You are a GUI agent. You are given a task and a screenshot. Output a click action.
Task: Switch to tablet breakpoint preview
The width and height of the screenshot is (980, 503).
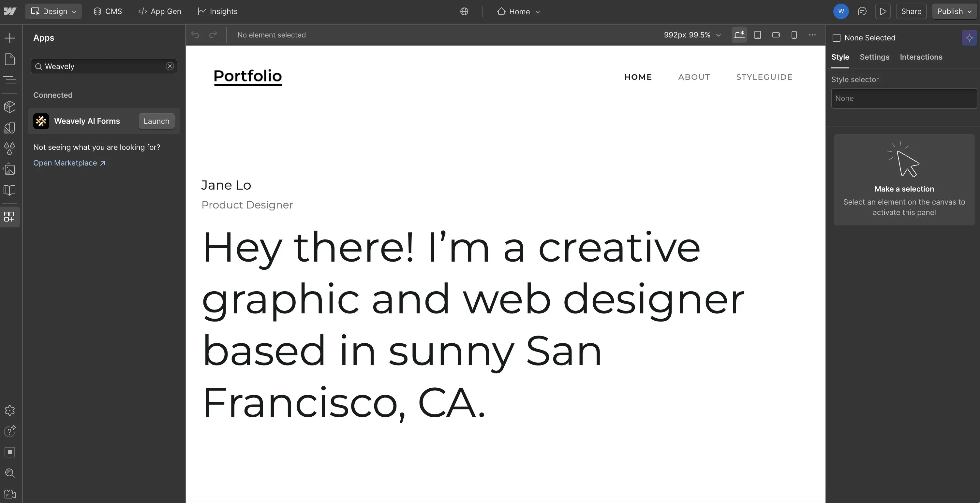tap(757, 35)
